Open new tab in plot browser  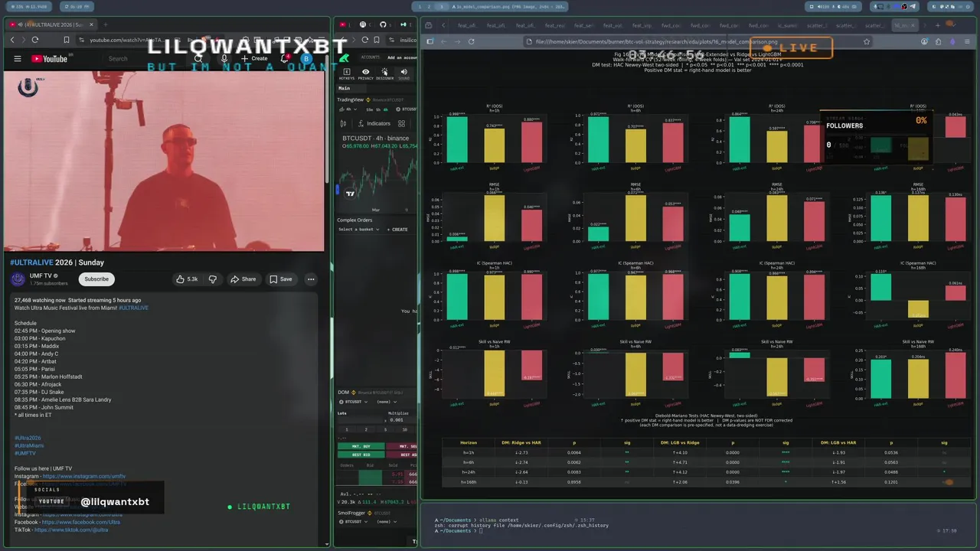[936, 25]
